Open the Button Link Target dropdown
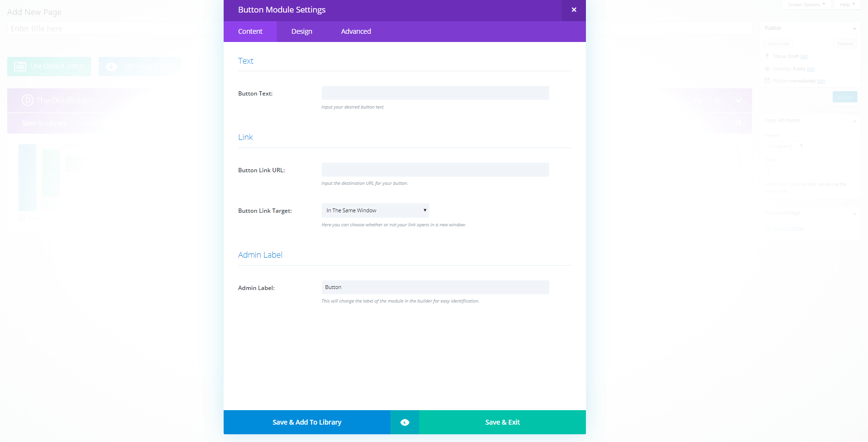Screen dimensions: 868x442 coord(375,210)
